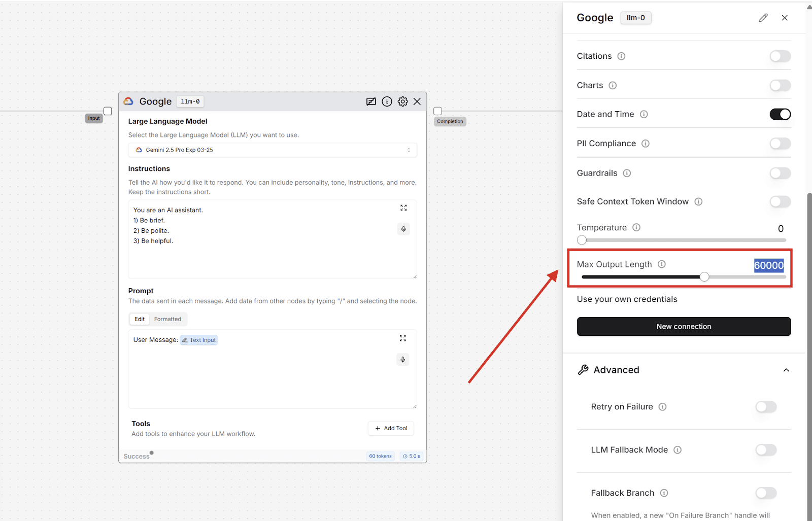
Task: Click the Input connection handle
Action: click(x=108, y=111)
